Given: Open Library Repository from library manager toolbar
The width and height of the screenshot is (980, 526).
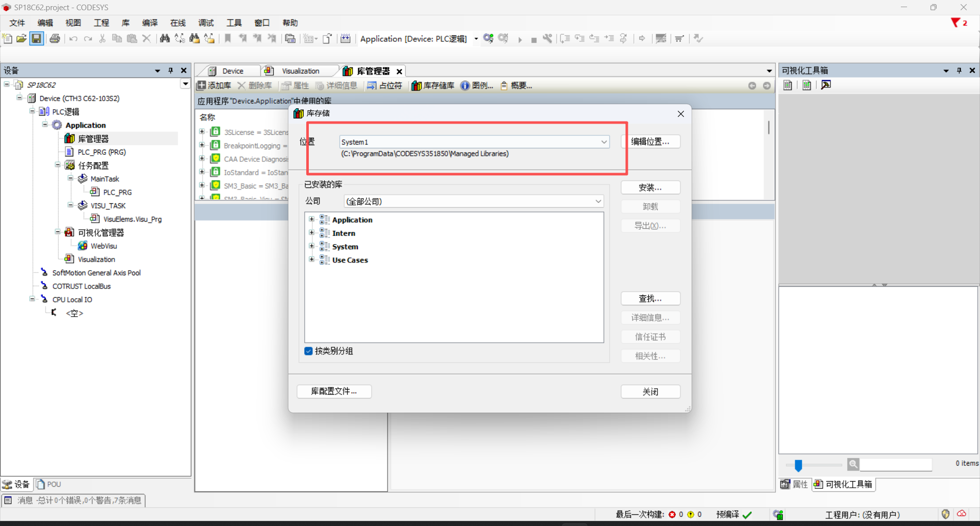Looking at the screenshot, I should 433,85.
